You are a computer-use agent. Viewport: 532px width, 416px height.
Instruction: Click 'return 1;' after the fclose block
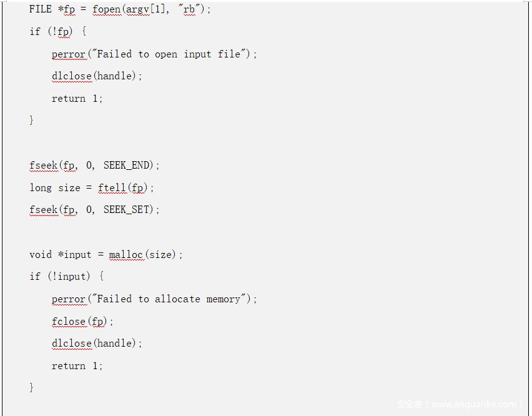click(x=77, y=366)
